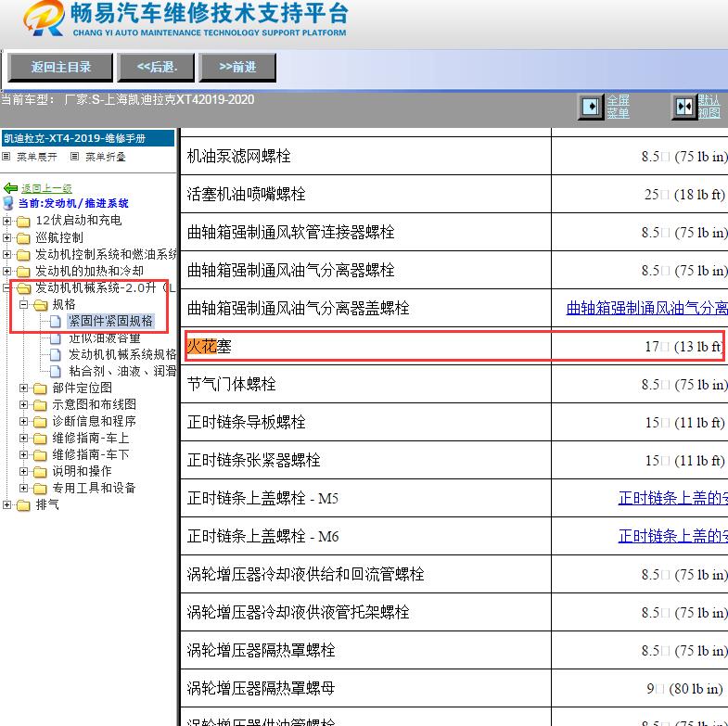Open link for 正时链条上盖螺栓 - M5
The height and width of the screenshot is (726, 728).
point(672,499)
